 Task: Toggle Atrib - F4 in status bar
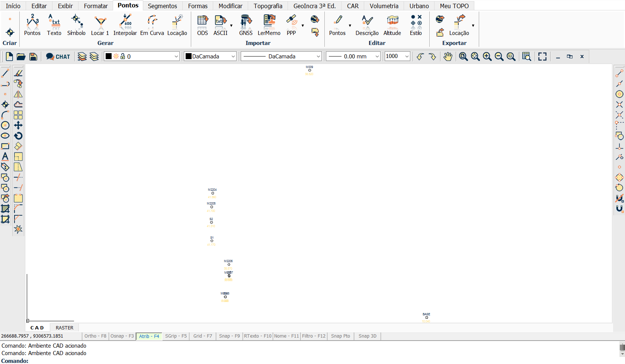pyautogui.click(x=149, y=336)
